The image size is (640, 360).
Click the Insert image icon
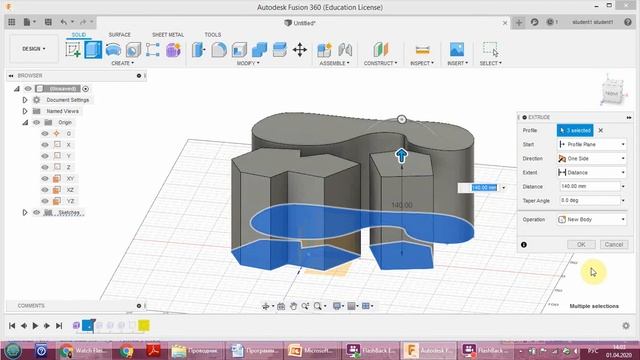point(457,50)
